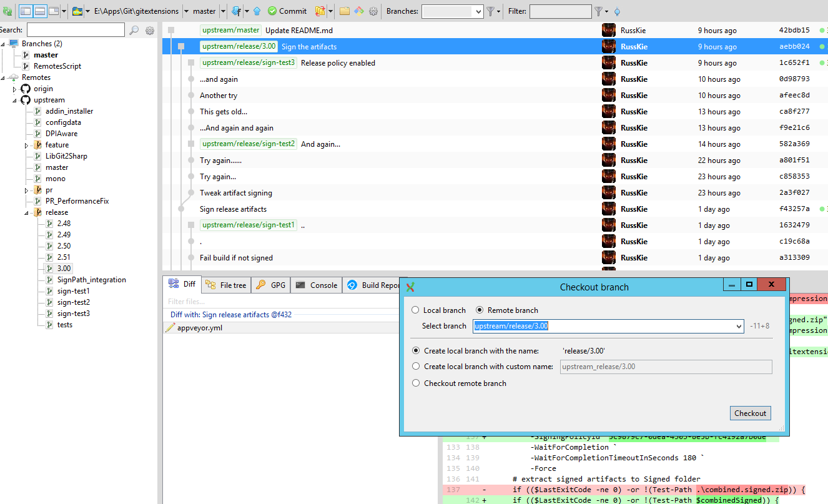Push changes using the blue up arrow icon

257,11
